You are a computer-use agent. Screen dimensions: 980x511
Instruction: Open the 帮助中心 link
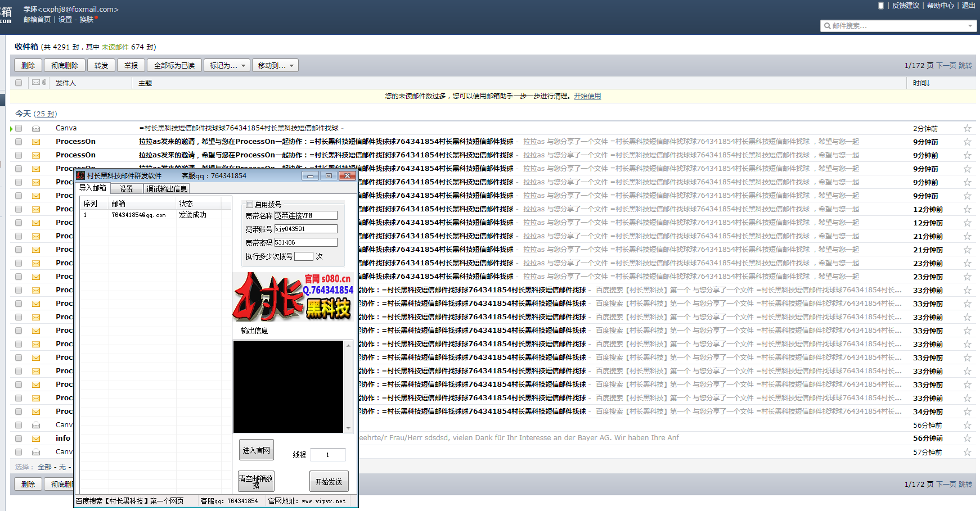point(941,6)
